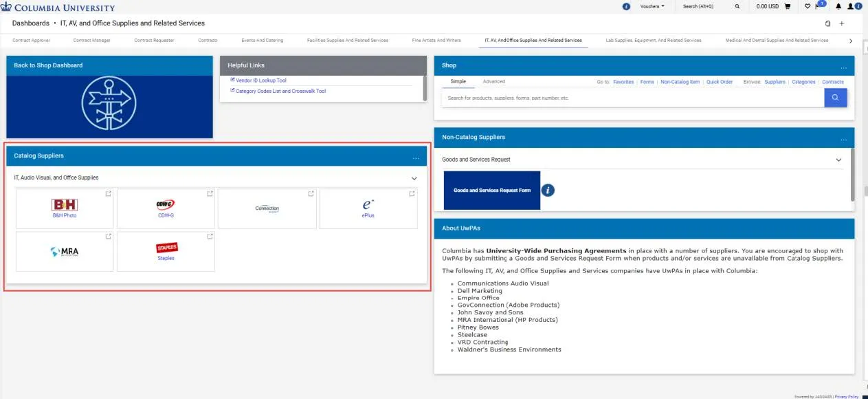Click the MRA tile external-link icon
Image resolution: width=868 pixels, height=399 pixels.
pyautogui.click(x=108, y=237)
